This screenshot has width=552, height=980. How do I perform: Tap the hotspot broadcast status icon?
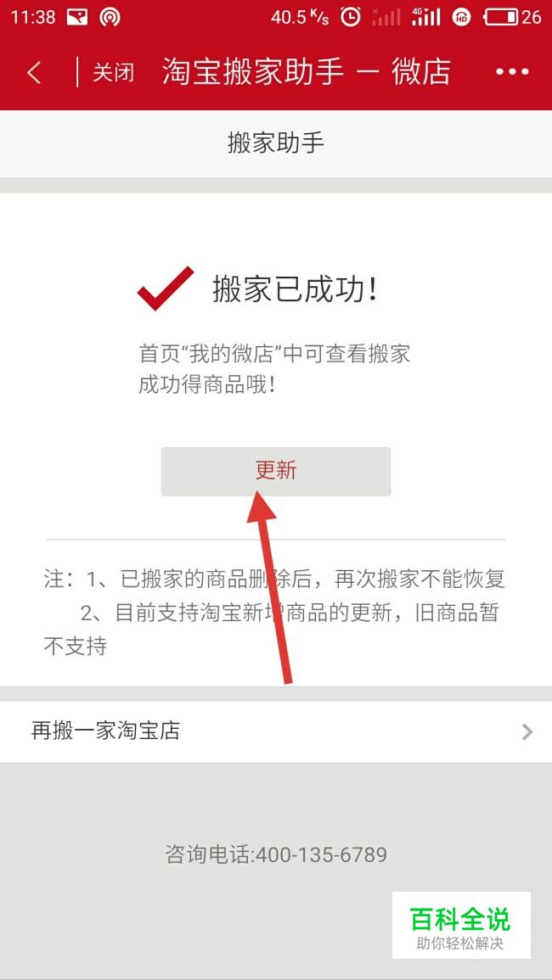click(110, 18)
